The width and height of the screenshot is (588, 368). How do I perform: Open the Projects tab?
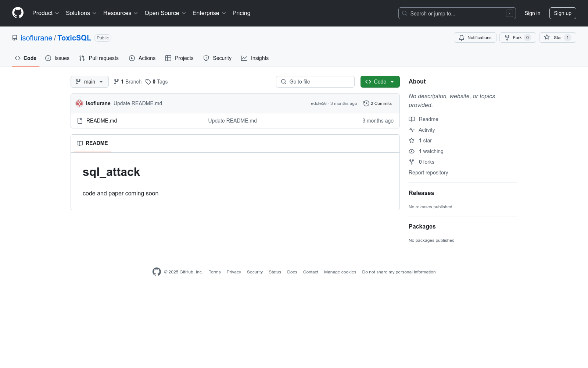[179, 58]
